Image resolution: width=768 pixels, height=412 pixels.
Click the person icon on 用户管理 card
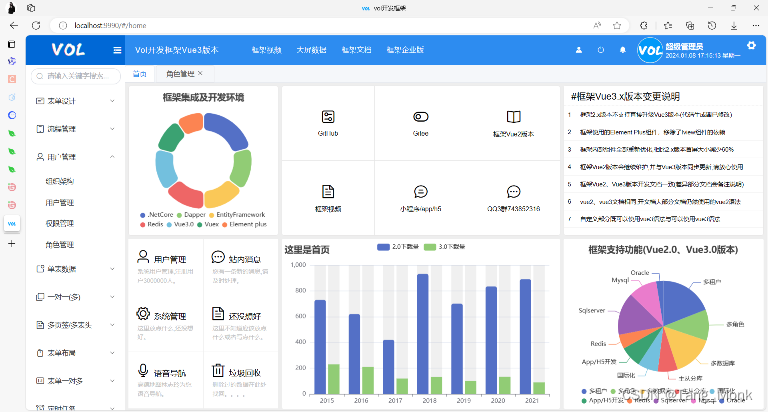[x=143, y=256]
